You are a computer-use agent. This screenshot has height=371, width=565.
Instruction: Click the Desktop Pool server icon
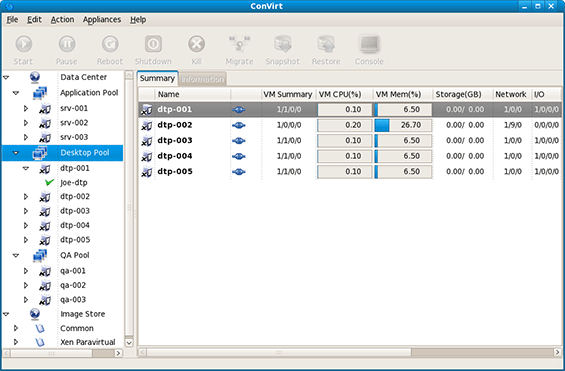[40, 153]
